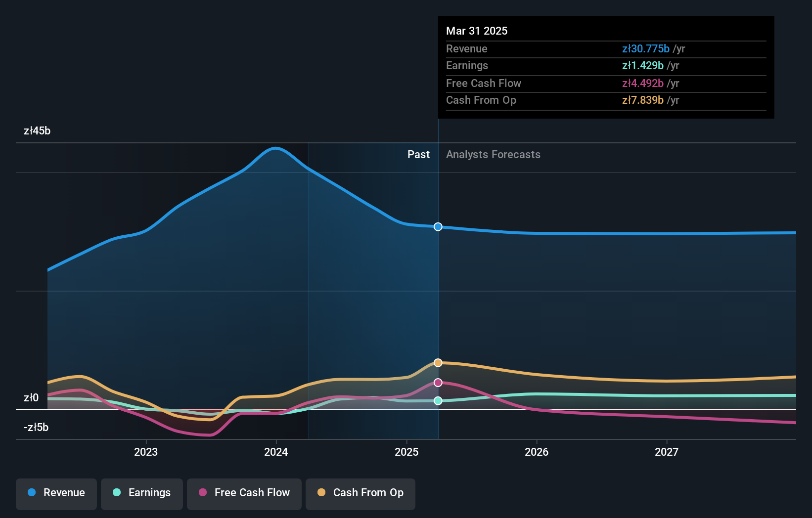812x518 pixels.
Task: Click the teal Earnings data point marker
Action: 438,401
